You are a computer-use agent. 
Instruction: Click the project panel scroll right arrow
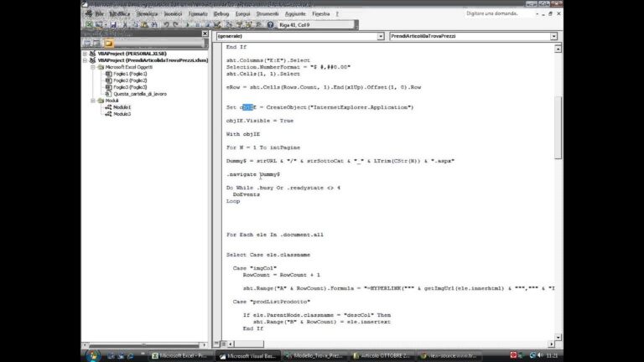point(204,344)
